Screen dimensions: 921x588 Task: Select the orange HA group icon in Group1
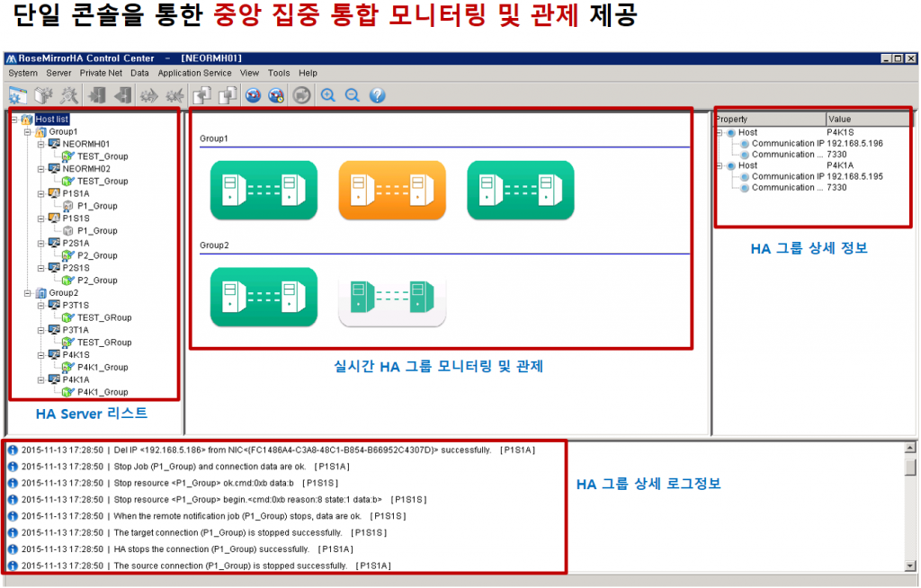tap(391, 190)
